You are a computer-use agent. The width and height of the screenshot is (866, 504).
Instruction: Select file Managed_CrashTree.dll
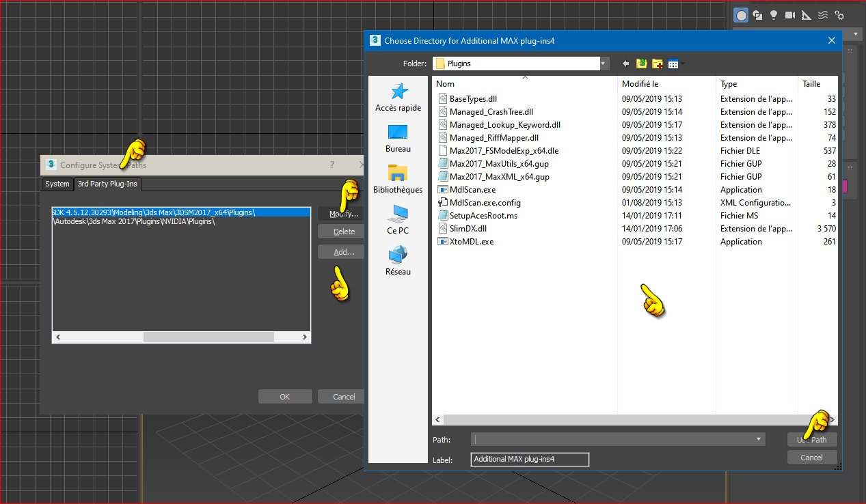pyautogui.click(x=491, y=112)
